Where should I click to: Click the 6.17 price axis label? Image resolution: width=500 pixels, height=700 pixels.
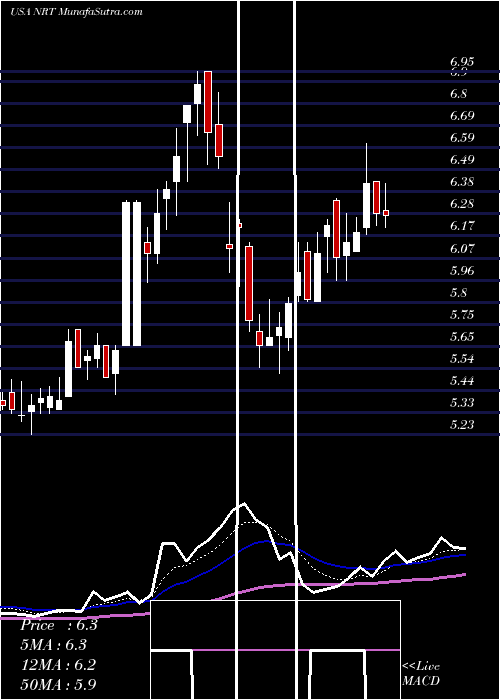click(x=462, y=226)
